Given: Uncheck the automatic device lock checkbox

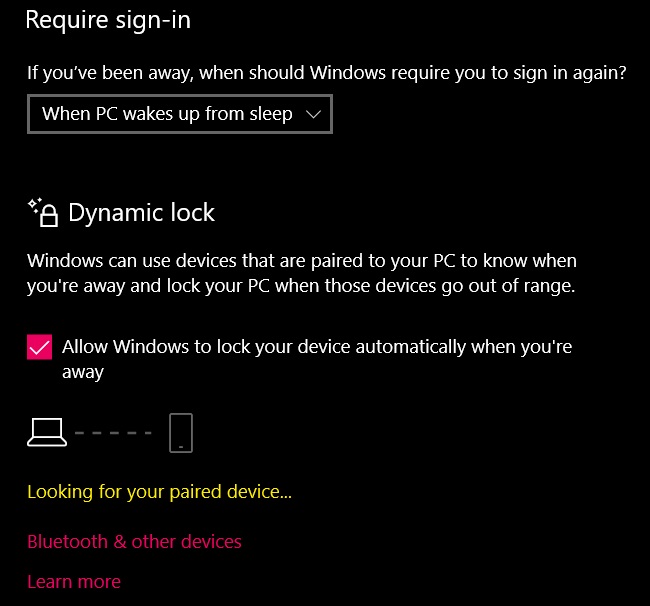Looking at the screenshot, I should click(40, 348).
